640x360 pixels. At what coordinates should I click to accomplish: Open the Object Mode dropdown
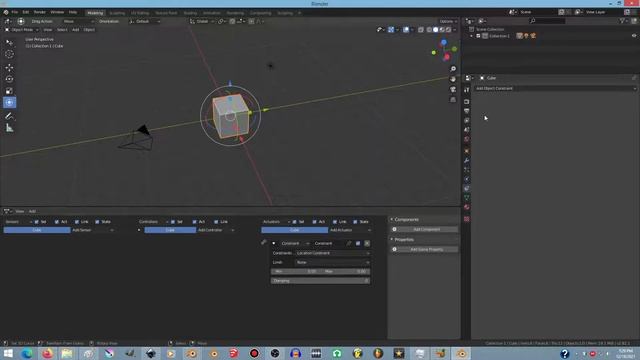pos(22,30)
